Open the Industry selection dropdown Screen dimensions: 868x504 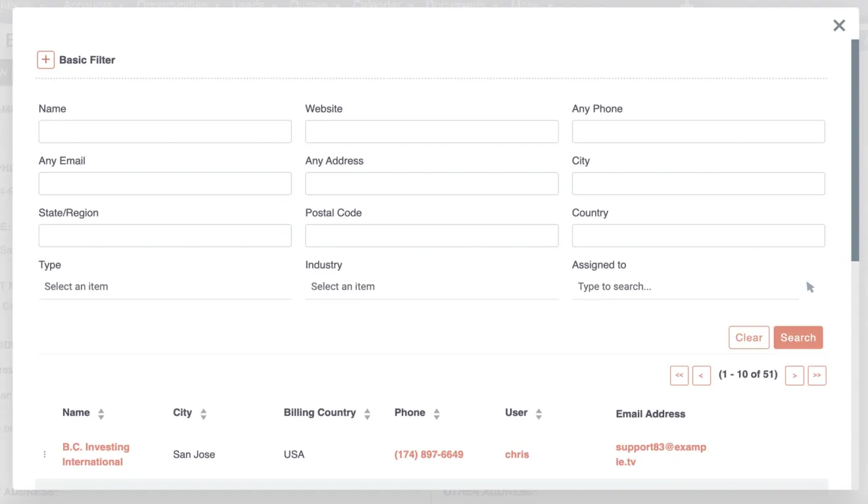(x=431, y=287)
